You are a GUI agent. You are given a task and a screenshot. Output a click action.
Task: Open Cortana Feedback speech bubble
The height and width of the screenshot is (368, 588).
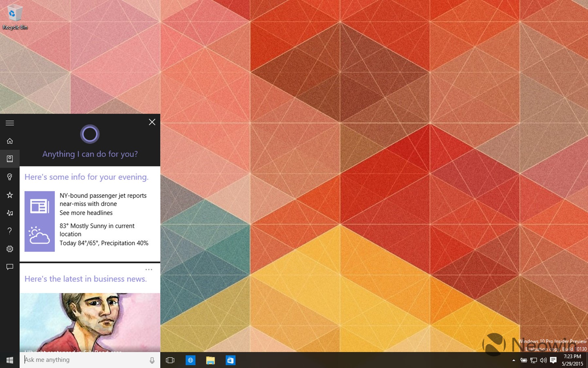pos(10,267)
